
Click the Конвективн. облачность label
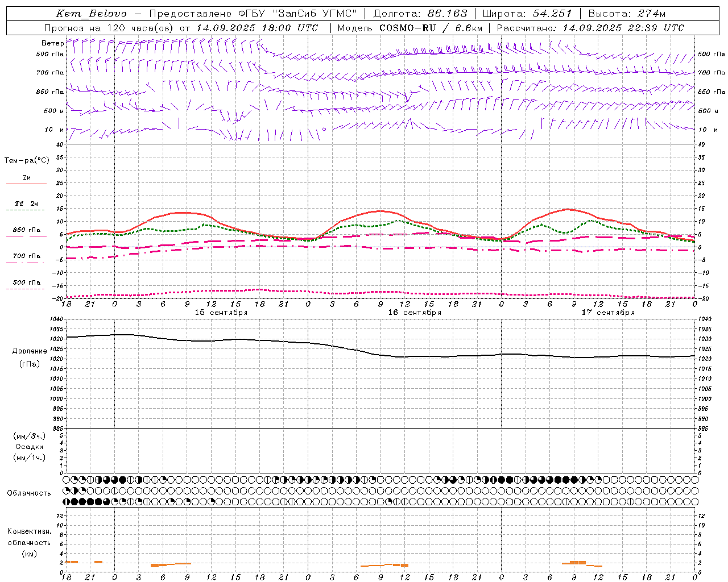pos(30,537)
